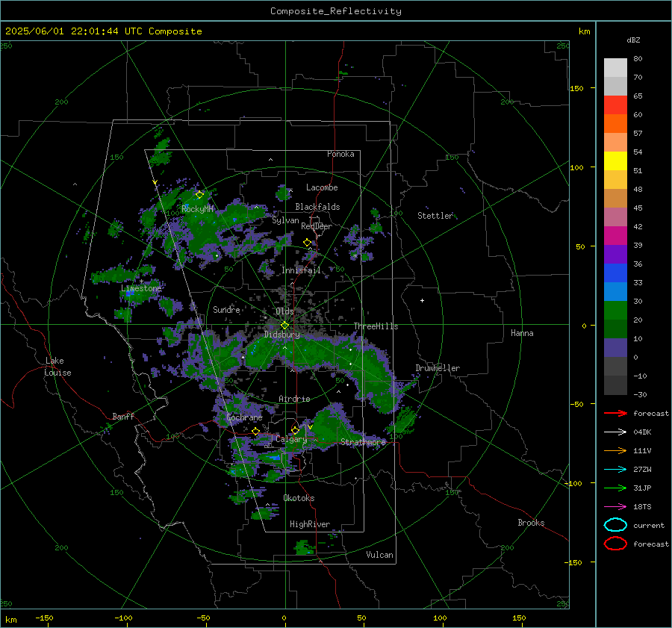Click the Olds label
Image resolution: width=672 pixels, height=628 pixels.
coord(284,311)
